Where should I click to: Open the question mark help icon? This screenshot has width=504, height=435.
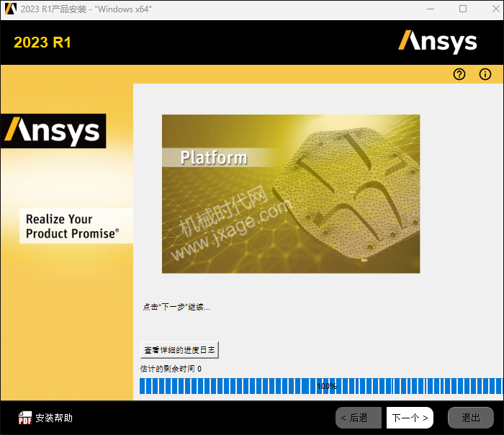pyautogui.click(x=459, y=74)
